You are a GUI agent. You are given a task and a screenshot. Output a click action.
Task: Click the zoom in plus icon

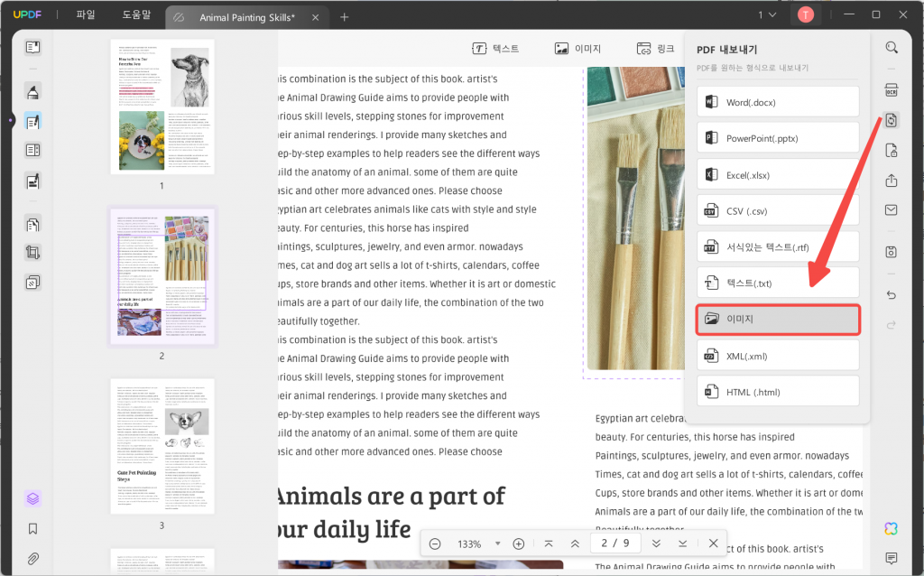tap(518, 543)
